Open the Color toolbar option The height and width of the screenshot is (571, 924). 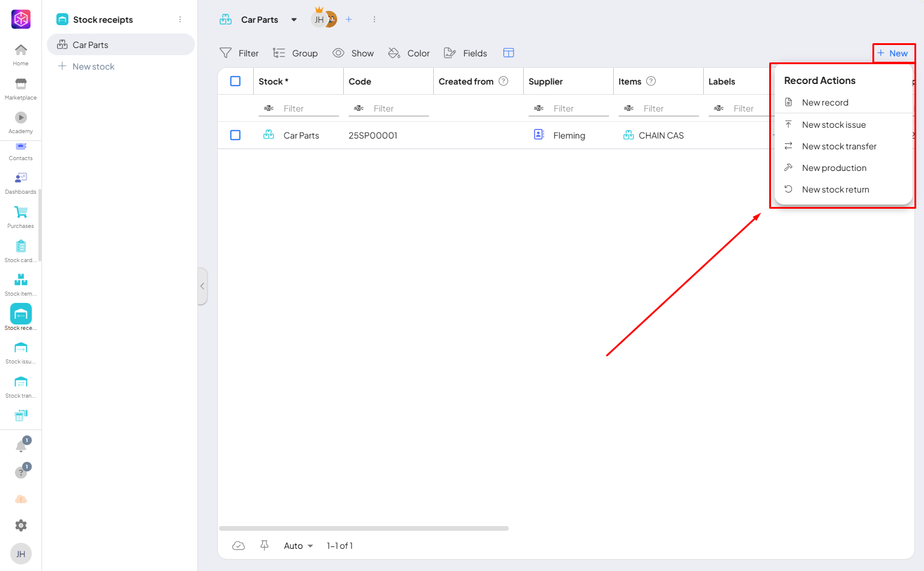pyautogui.click(x=409, y=53)
